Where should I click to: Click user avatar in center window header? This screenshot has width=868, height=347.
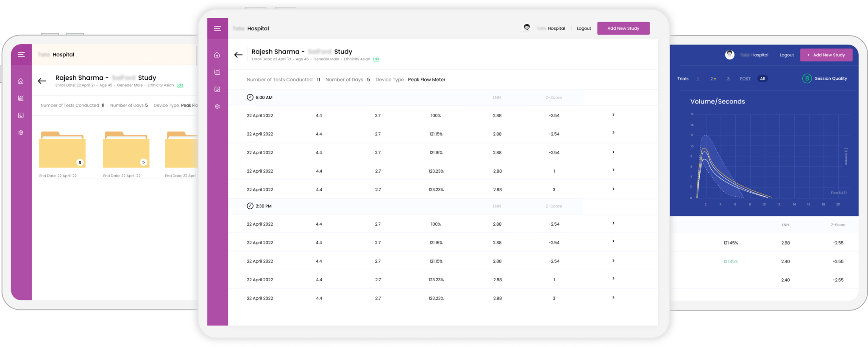click(527, 28)
